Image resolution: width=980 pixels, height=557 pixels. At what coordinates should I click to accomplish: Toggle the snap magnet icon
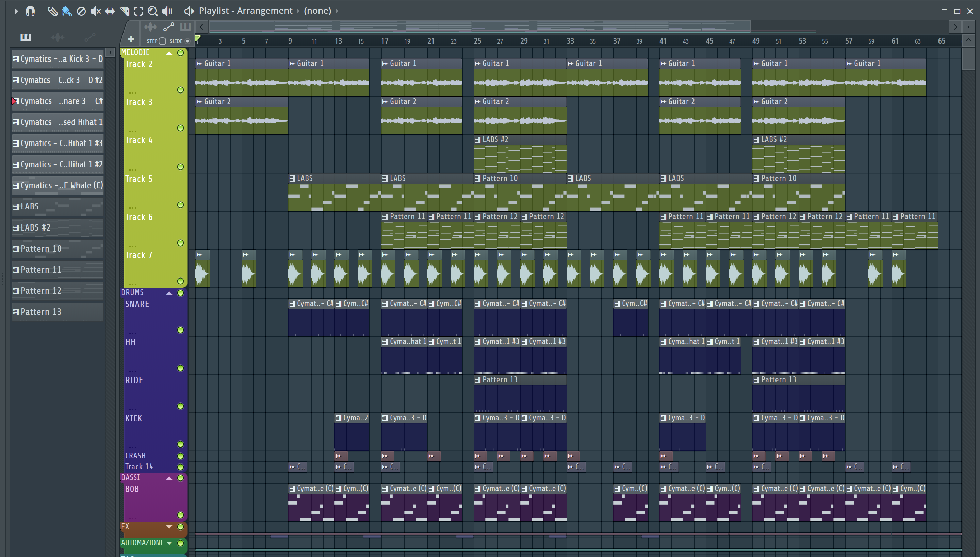(x=30, y=11)
